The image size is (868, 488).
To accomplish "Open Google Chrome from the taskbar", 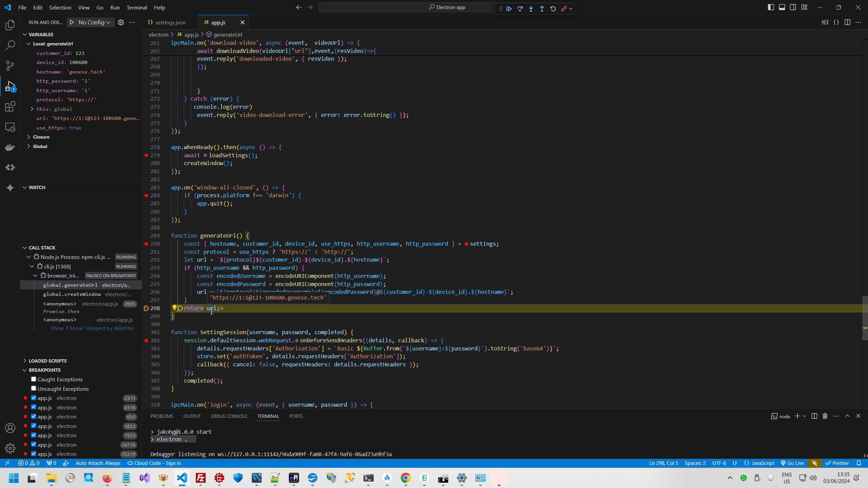I will 406,478.
